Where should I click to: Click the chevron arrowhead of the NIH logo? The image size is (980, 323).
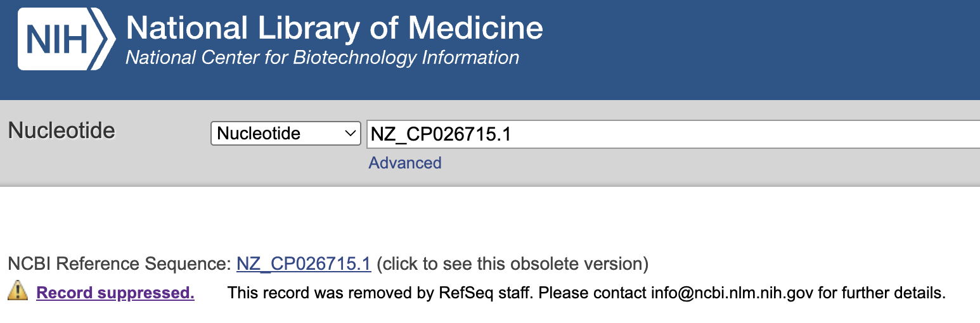tap(105, 38)
